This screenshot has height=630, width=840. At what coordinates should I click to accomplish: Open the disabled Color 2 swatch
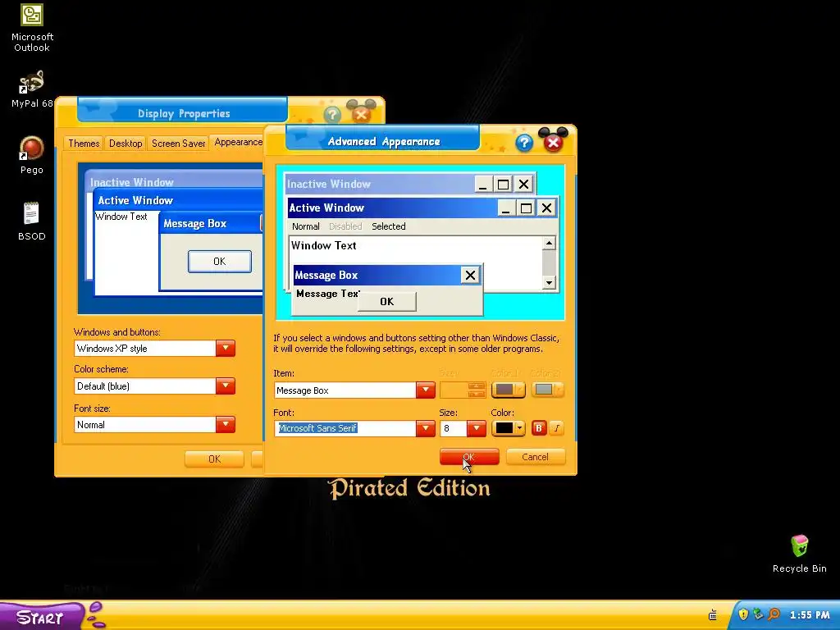click(x=547, y=390)
